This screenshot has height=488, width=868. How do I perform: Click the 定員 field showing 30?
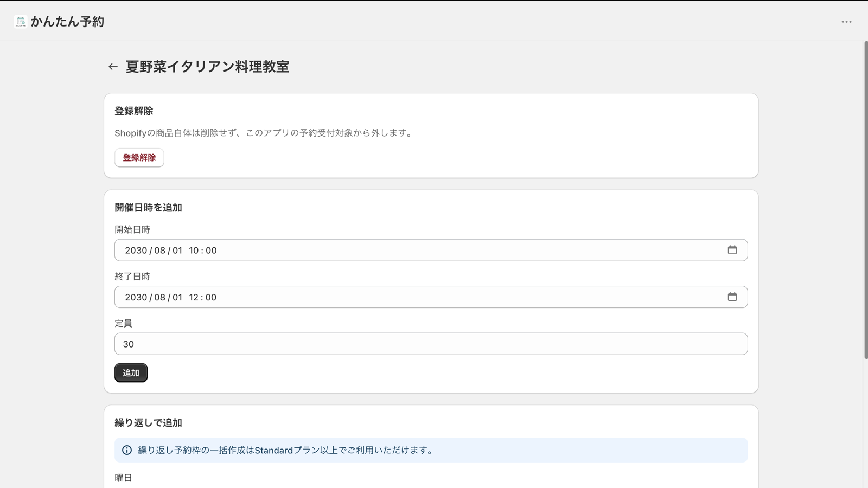coord(431,344)
